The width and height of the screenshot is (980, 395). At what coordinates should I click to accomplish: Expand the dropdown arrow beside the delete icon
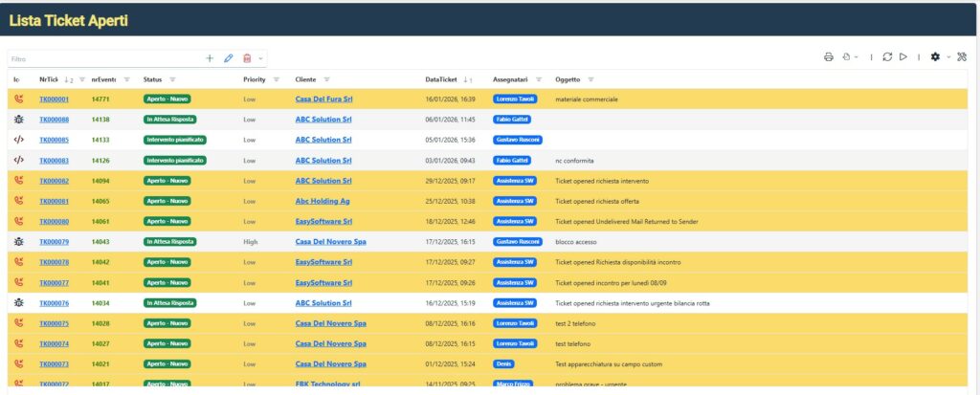[261, 58]
